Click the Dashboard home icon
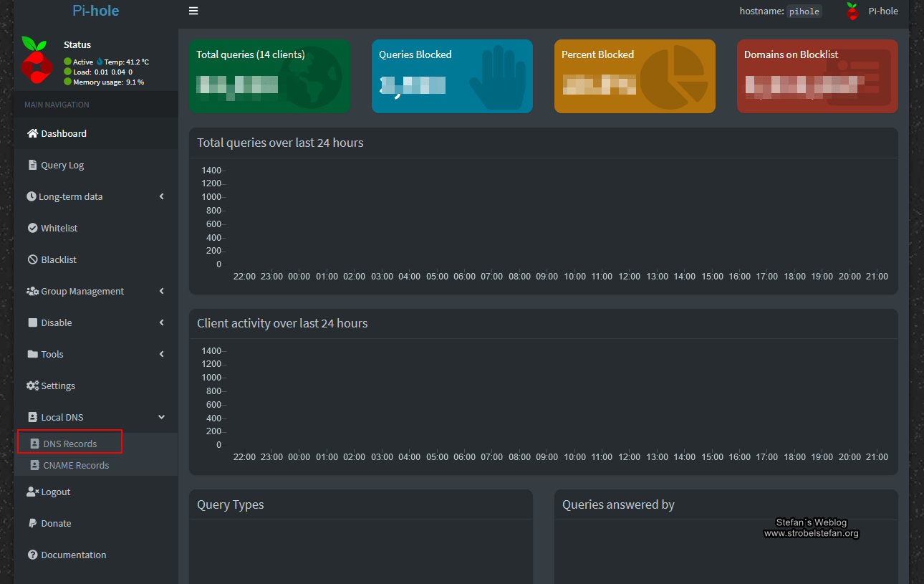Viewport: 924px width, 584px height. pyautogui.click(x=32, y=133)
